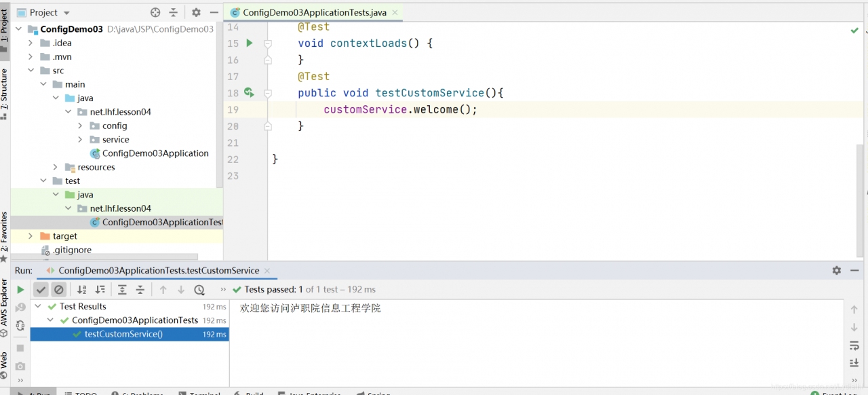
Task: Open Run panel settings gear
Action: coord(837,270)
